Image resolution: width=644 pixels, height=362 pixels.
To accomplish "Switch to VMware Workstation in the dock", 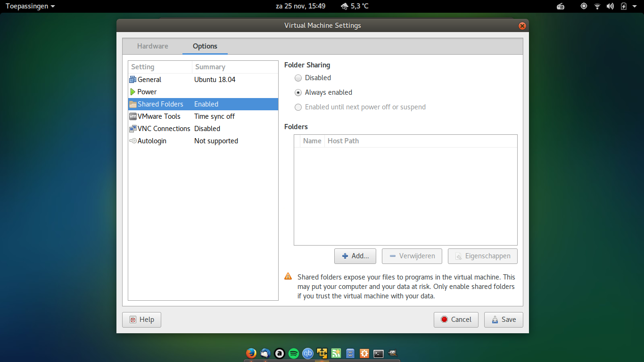I will point(322,353).
